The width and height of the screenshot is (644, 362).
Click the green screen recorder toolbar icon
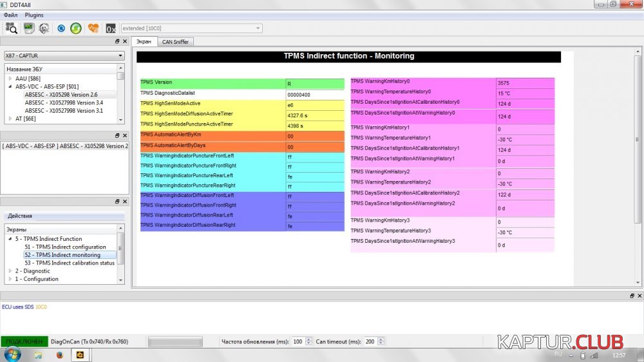28,28
